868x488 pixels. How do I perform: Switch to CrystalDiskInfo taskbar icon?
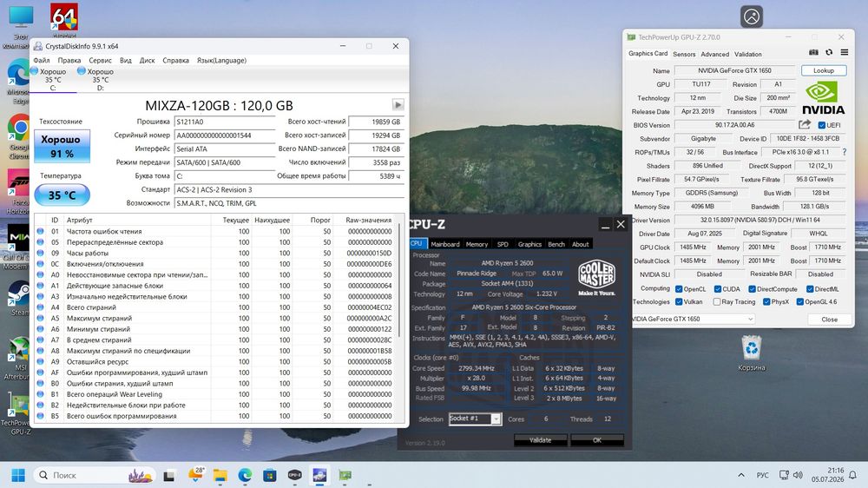click(x=319, y=475)
